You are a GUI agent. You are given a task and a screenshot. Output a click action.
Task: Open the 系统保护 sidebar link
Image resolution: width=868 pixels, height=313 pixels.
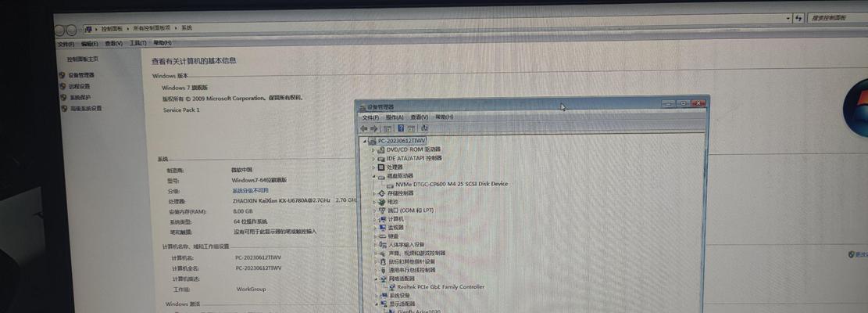click(x=80, y=98)
